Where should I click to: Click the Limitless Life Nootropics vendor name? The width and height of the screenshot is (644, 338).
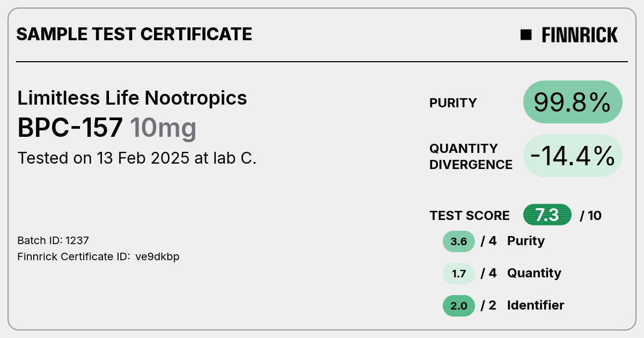[x=132, y=98]
